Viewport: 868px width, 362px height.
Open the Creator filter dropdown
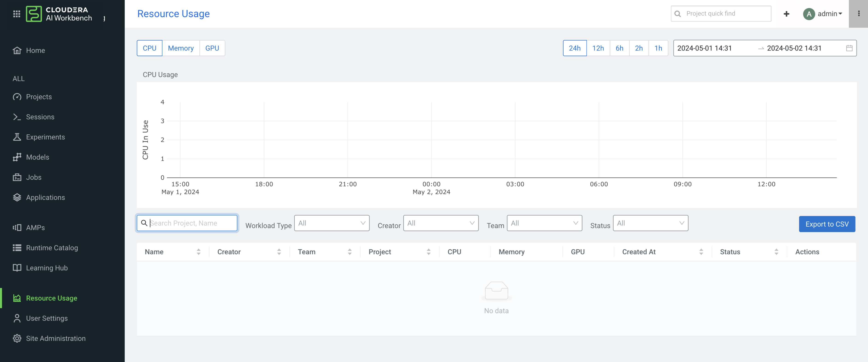pos(440,223)
